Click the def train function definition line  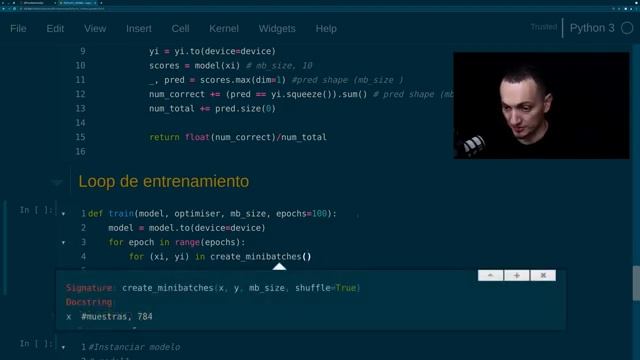pos(212,213)
